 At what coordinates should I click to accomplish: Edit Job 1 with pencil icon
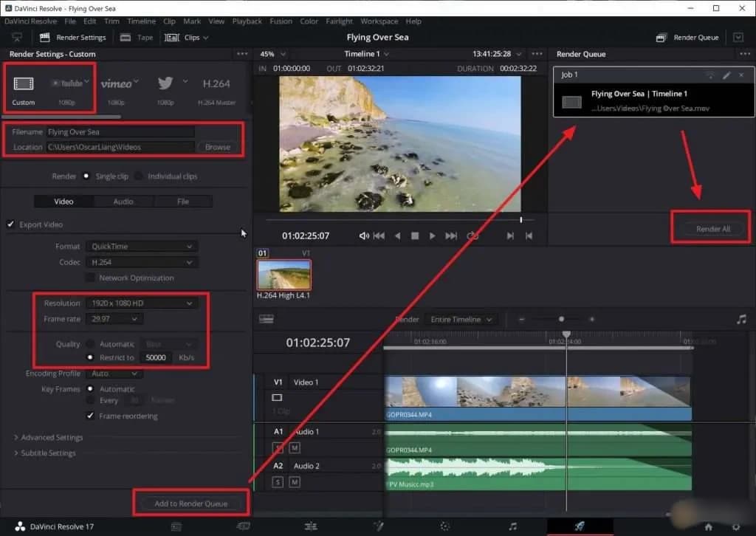point(726,75)
